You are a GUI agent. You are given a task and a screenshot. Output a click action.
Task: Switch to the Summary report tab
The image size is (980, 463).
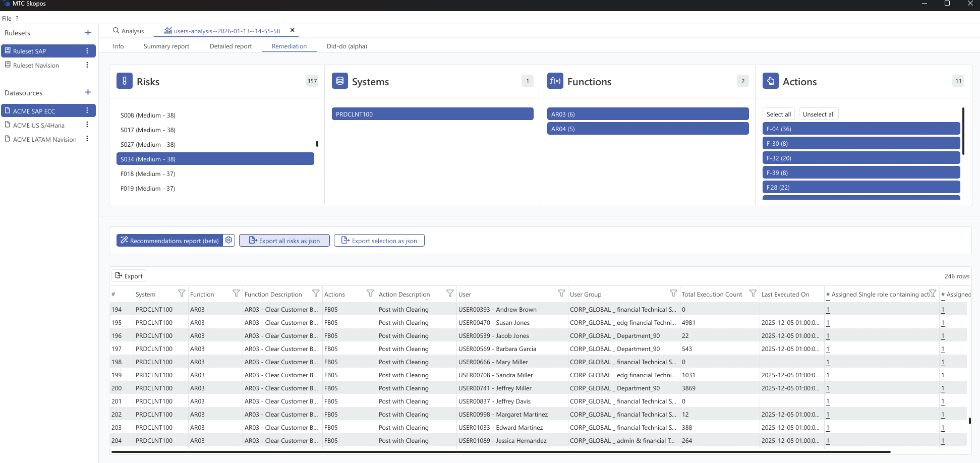(166, 46)
